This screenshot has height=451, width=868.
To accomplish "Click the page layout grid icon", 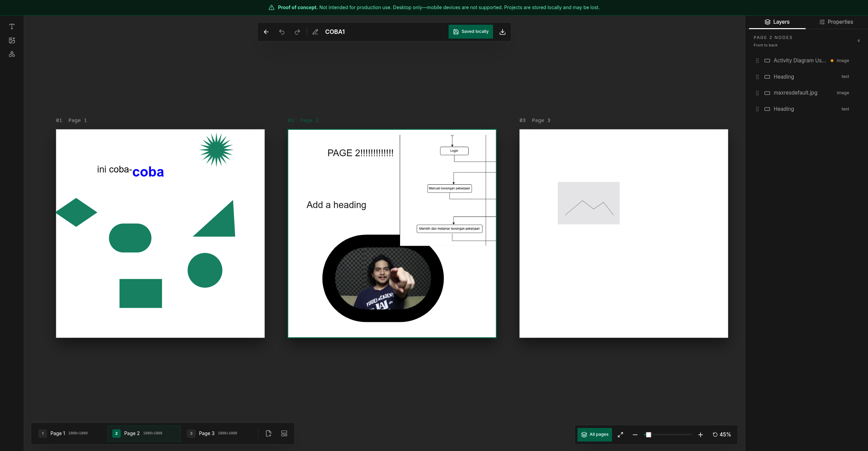I will point(284,433).
